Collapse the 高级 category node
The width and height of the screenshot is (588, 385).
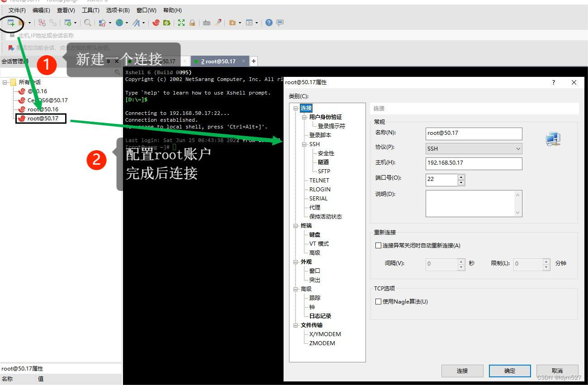[x=296, y=289]
